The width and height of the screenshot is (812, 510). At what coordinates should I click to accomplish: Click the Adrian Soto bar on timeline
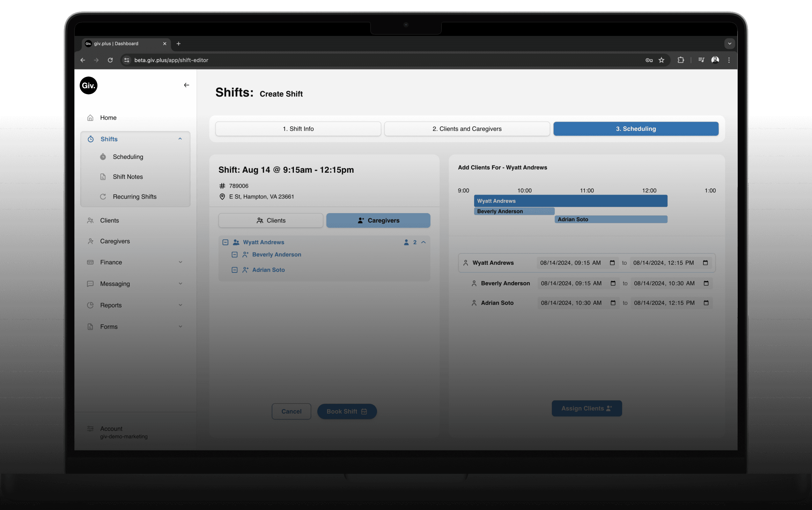[611, 219]
